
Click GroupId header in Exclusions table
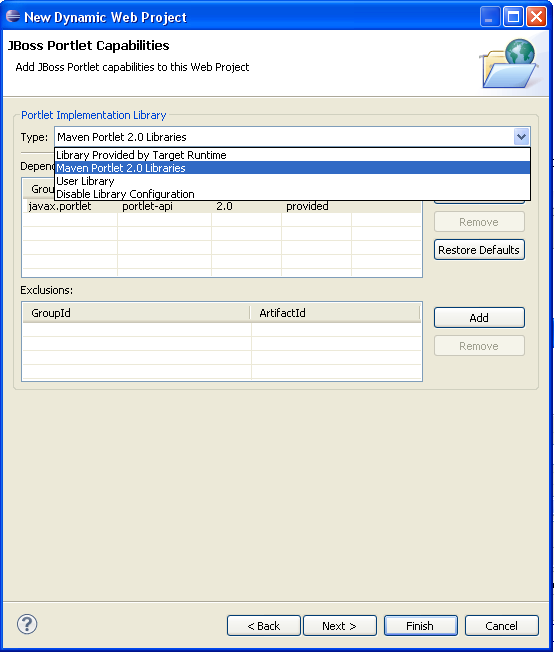coord(136,313)
